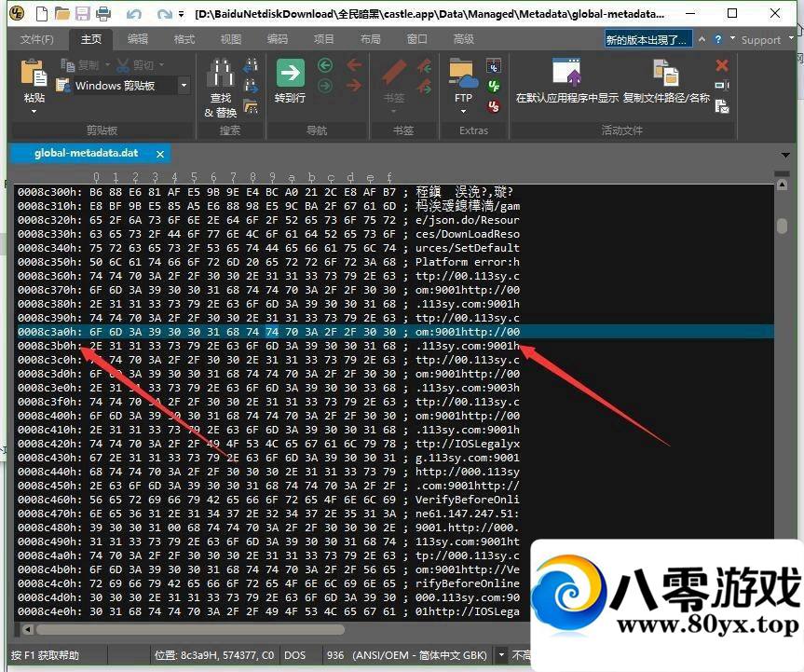Click 复制文件路径/名称 button

(666, 81)
